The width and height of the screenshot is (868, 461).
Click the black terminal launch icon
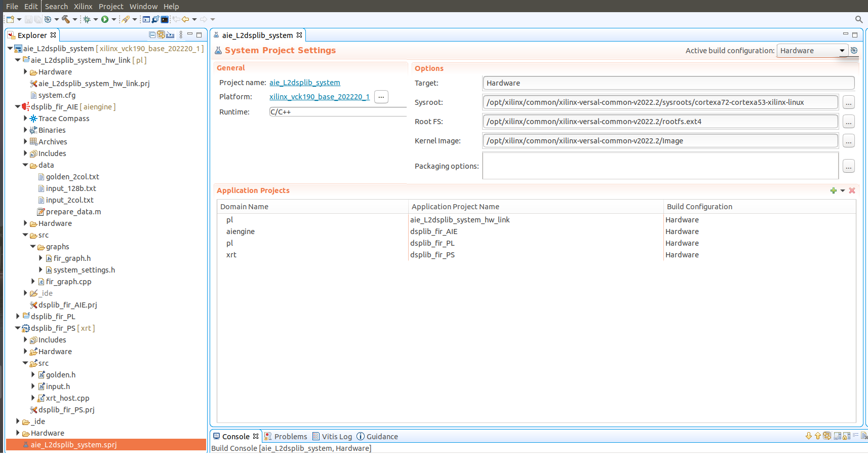click(165, 19)
